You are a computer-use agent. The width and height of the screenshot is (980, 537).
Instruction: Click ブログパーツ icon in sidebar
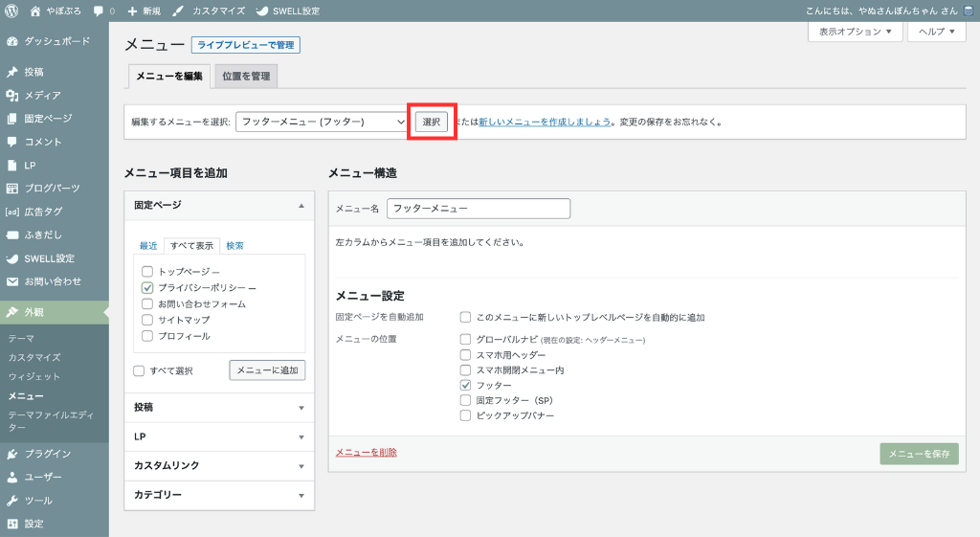[11, 189]
